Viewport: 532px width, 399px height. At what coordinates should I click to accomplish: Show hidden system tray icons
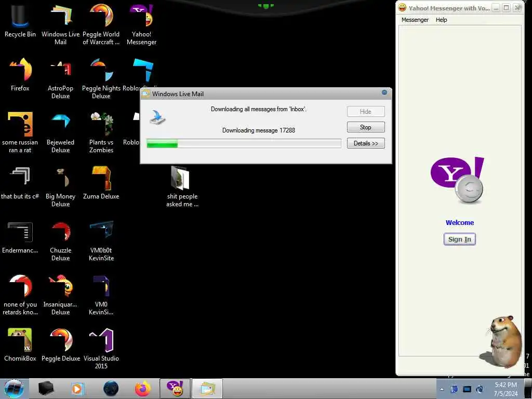point(442,390)
